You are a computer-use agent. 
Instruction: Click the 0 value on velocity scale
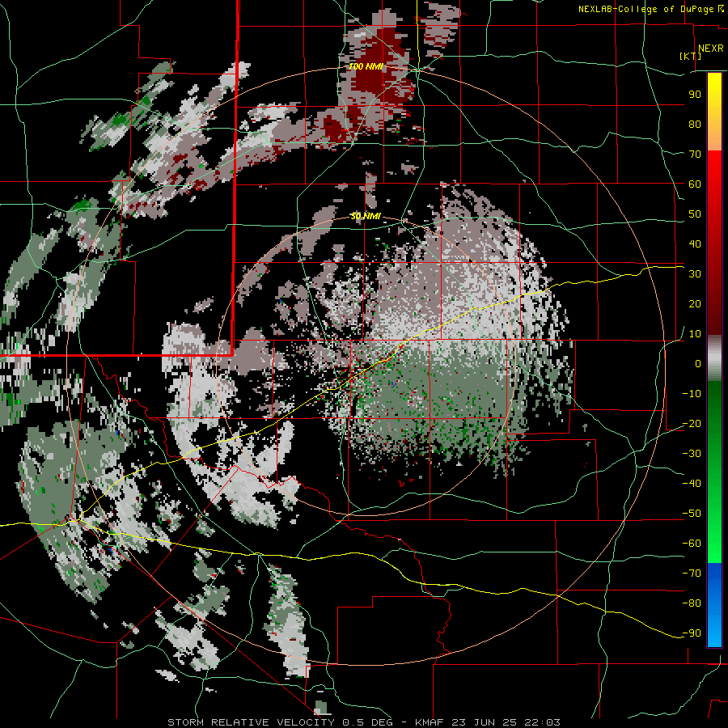(698, 363)
